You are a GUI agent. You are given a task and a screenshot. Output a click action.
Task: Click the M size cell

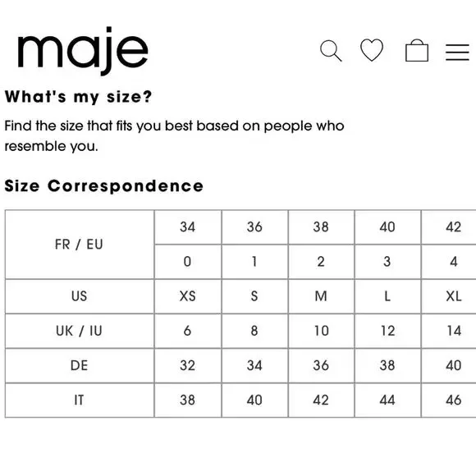click(321, 296)
